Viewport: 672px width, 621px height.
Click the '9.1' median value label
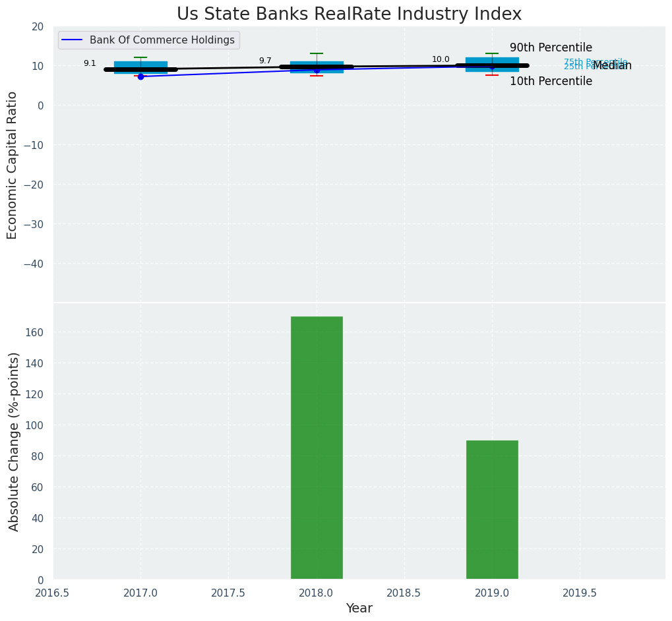[90, 63]
